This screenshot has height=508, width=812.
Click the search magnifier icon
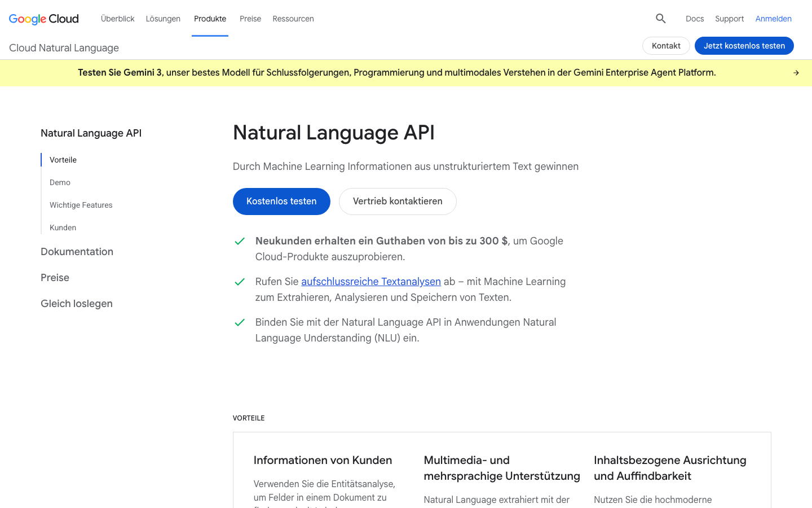pyautogui.click(x=661, y=19)
